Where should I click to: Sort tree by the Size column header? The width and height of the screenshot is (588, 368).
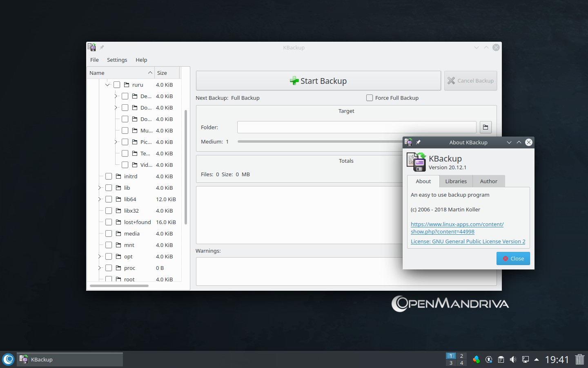[x=167, y=73]
